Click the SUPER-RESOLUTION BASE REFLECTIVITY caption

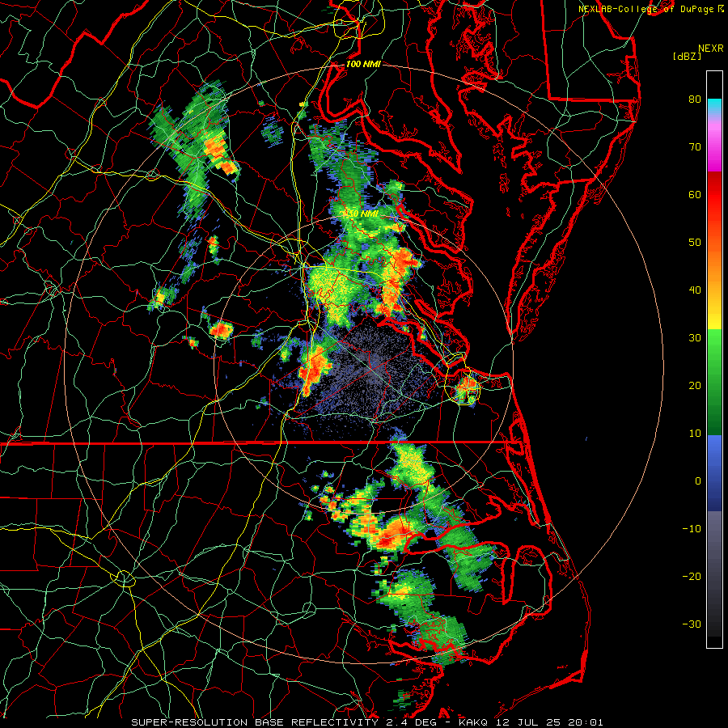pyautogui.click(x=255, y=722)
